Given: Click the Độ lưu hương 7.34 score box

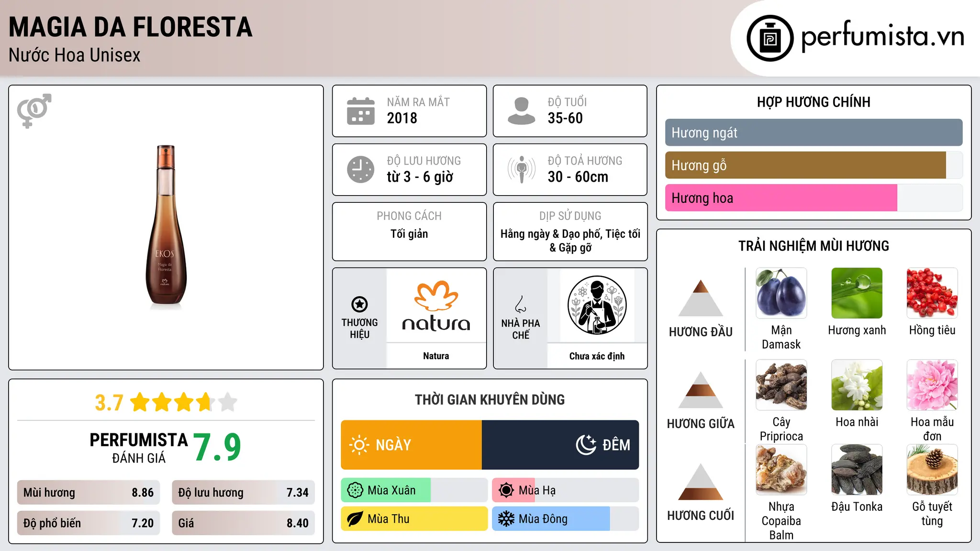Looking at the screenshot, I should pyautogui.click(x=243, y=493).
